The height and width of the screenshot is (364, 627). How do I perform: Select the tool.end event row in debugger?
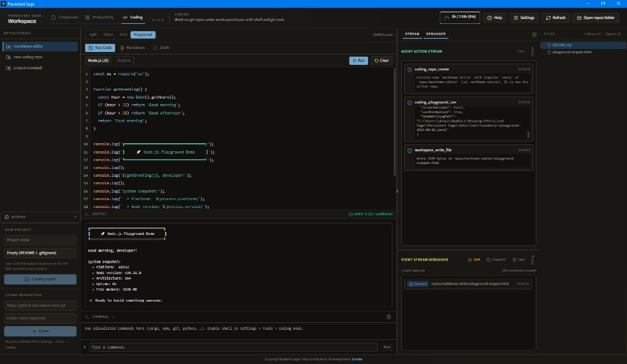[468, 284]
